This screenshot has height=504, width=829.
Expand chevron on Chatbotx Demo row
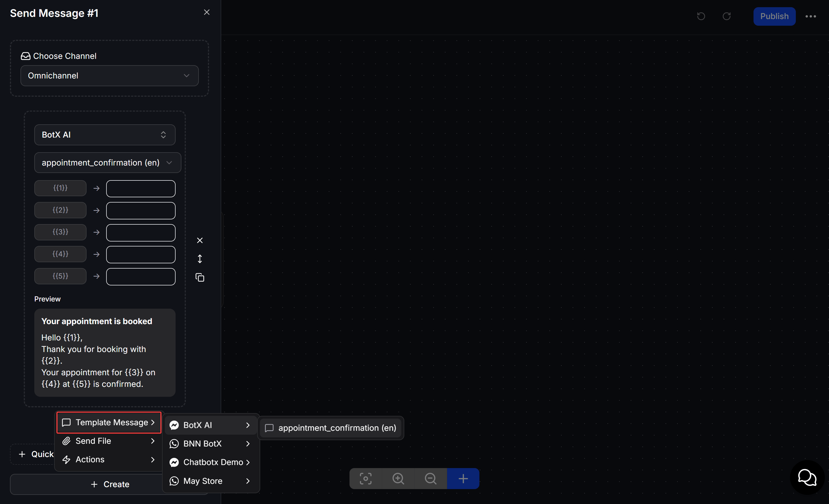(x=248, y=462)
